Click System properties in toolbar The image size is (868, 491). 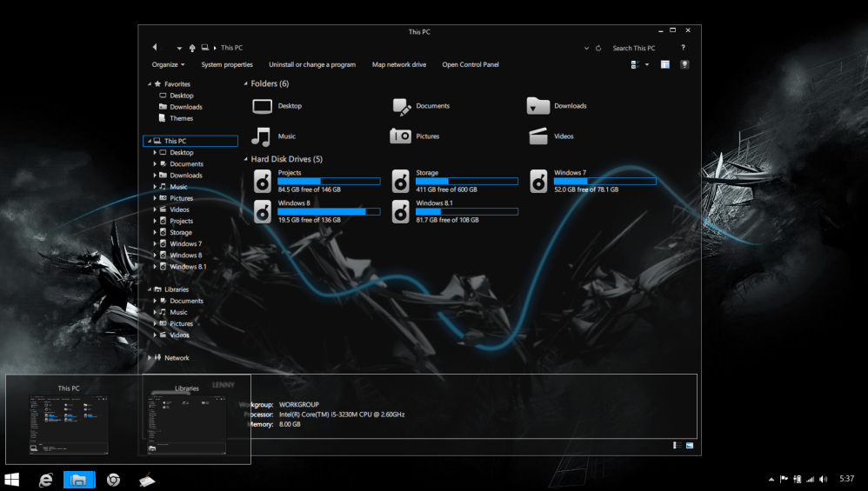(227, 64)
